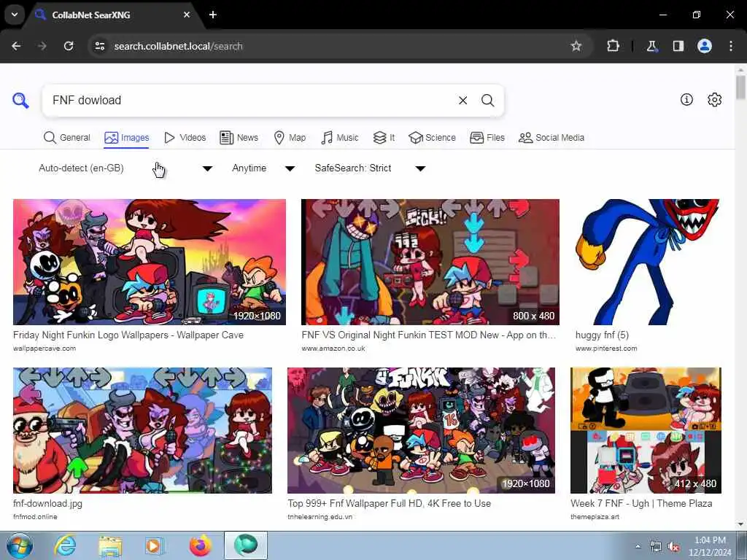Screen dimensions: 747x560
Task: Click the address bar URL
Action: pos(178,46)
